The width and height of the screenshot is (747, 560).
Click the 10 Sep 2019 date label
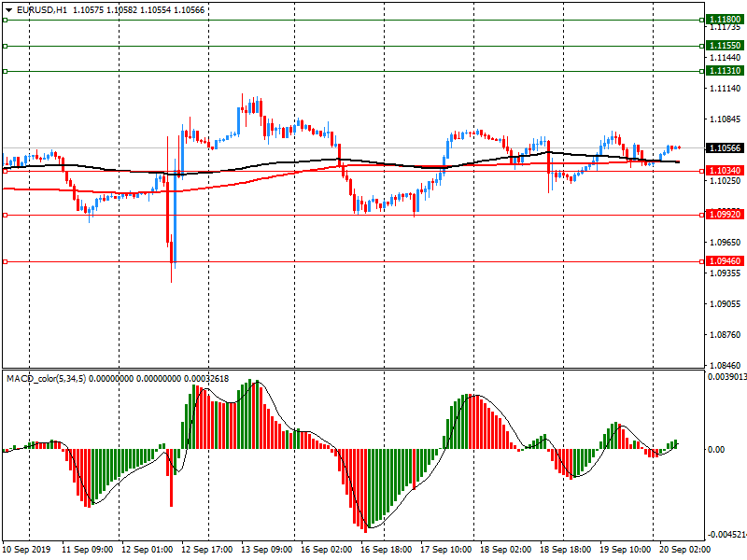(26, 550)
